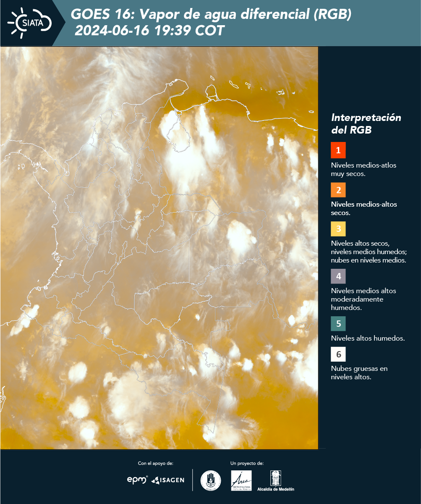Select the teal swatch numbered 5
Screen dimensions: 421x504
(338, 324)
